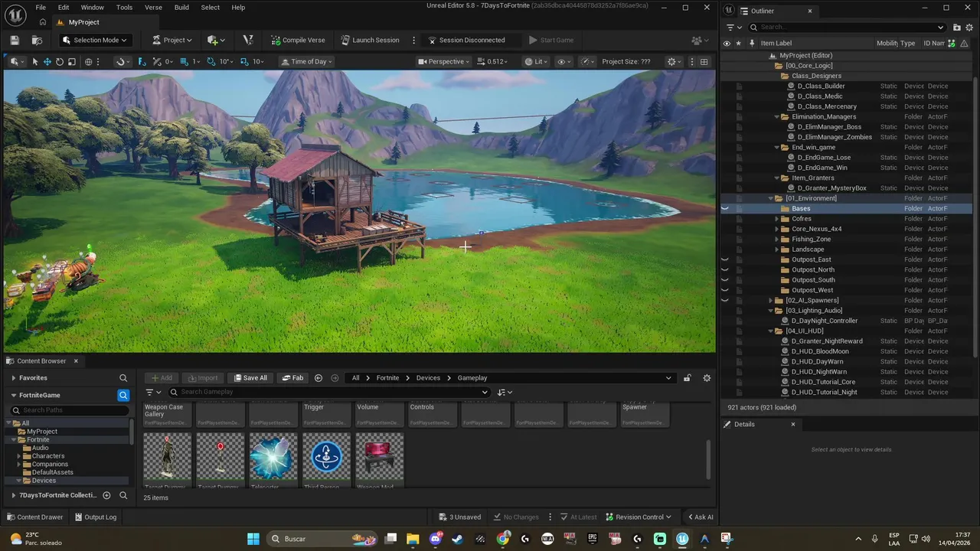Expand Favorites section in Content Browser
This screenshot has height=551, width=980.
13,378
